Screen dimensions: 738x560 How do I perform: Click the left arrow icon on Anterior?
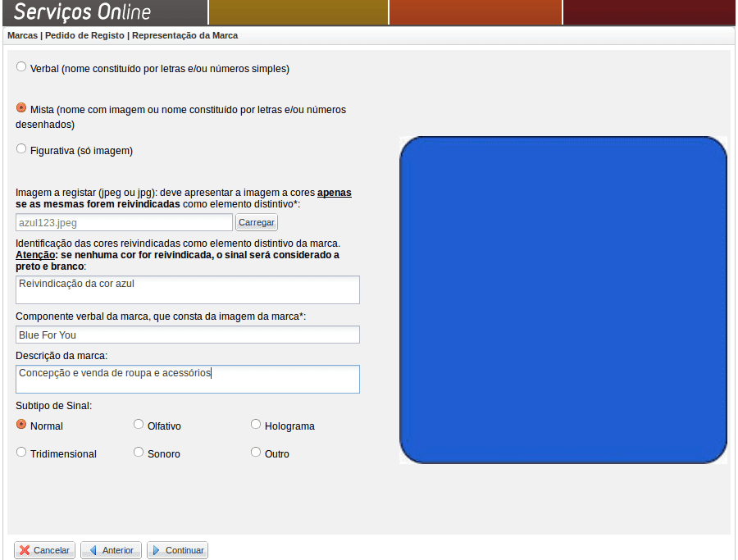93,550
